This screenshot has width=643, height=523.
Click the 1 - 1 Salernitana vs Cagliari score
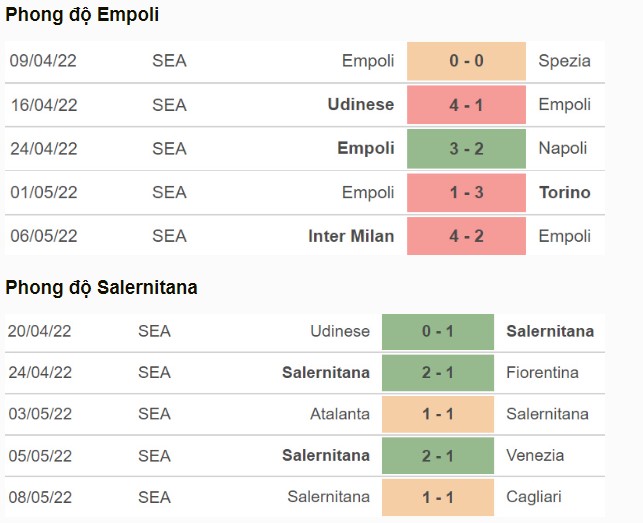coord(438,497)
